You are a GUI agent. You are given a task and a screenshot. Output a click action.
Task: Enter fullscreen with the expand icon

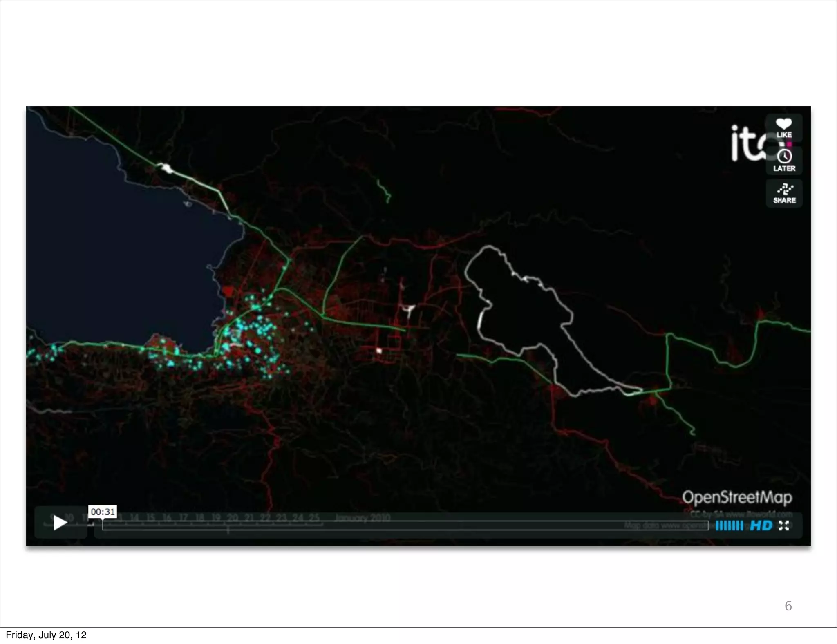(x=784, y=525)
